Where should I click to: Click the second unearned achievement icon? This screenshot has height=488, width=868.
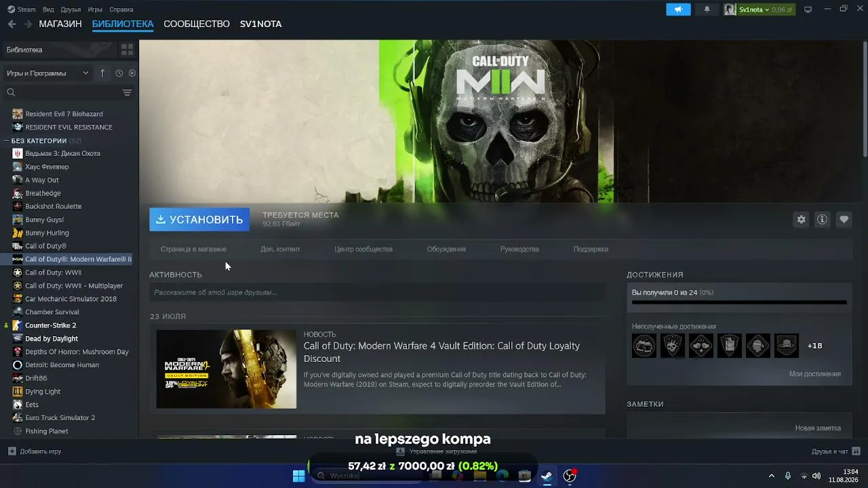[673, 346]
